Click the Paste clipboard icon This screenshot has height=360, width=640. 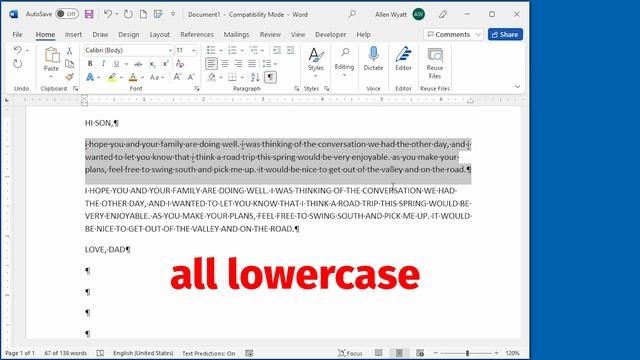(x=51, y=55)
